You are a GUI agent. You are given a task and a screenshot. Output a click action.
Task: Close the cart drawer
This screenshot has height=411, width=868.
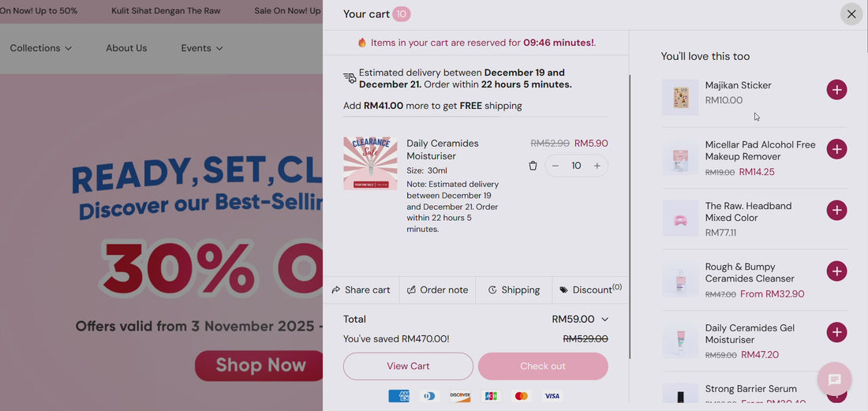[x=851, y=14]
